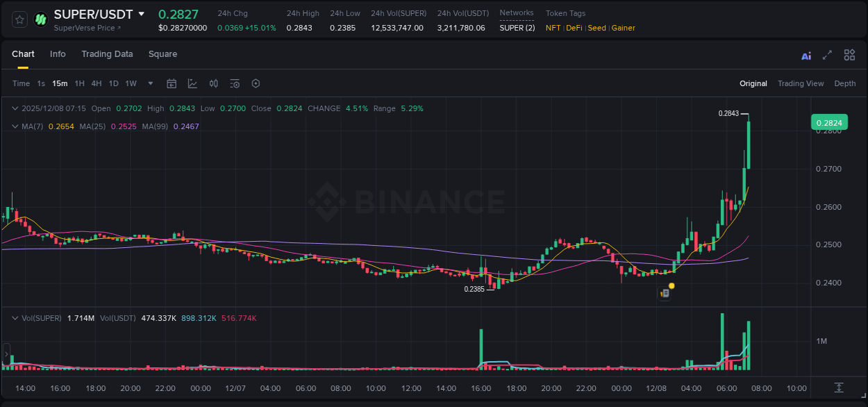
Task: Open the chart layout grid icon
Action: tap(849, 55)
